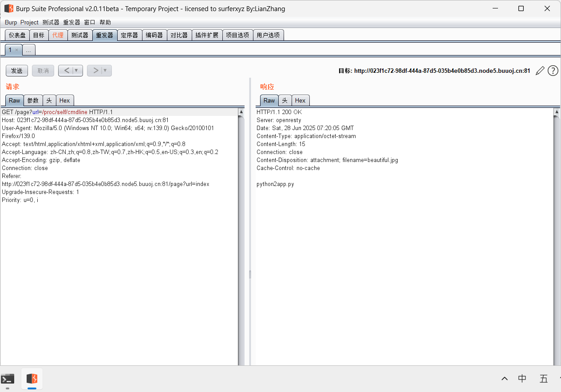Toggle the 中 input method indicator

click(522, 379)
